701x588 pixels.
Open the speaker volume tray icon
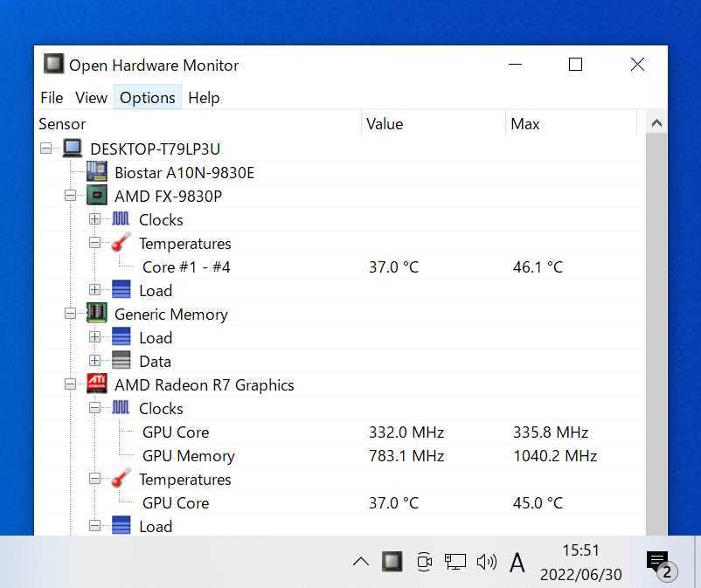tap(486, 562)
